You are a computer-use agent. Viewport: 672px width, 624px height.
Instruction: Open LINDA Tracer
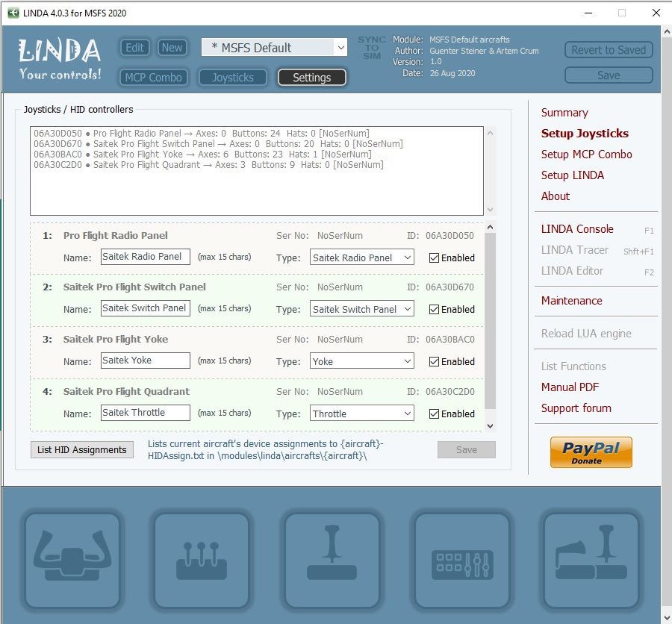tap(575, 250)
